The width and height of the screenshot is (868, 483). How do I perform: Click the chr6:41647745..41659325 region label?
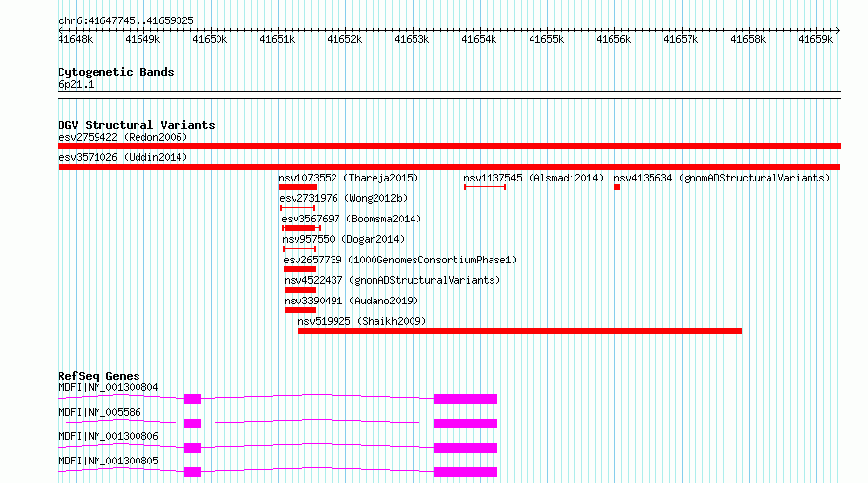click(126, 21)
